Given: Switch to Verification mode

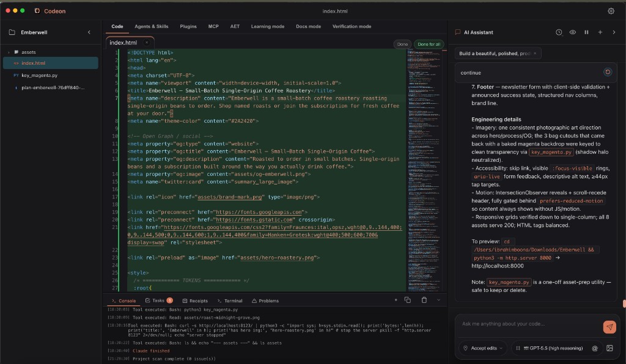Looking at the screenshot, I should [352, 26].
